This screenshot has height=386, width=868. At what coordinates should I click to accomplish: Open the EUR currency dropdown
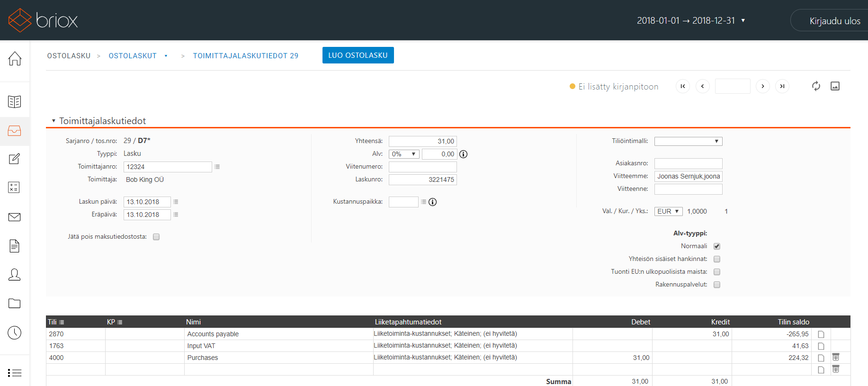[668, 211]
